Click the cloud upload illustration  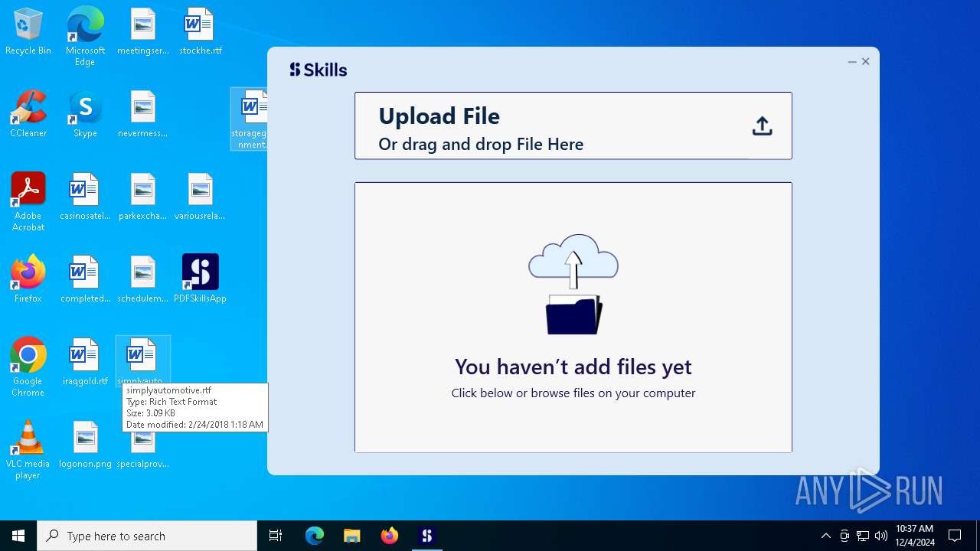(573, 284)
